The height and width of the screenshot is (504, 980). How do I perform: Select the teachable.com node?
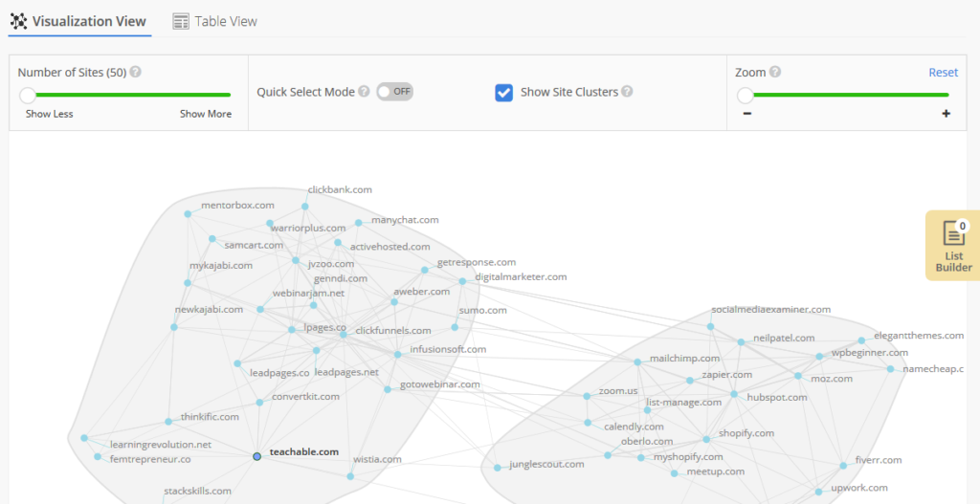[x=256, y=456]
